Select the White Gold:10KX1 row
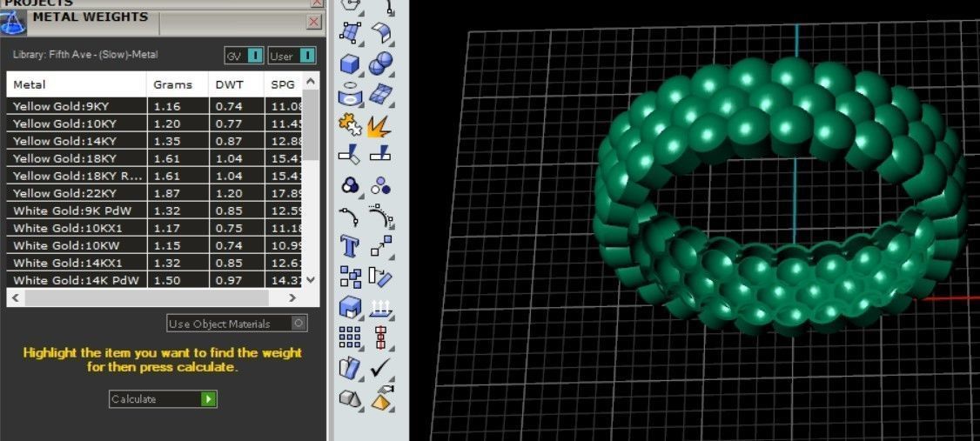Viewport: 980px width, 441px height. coord(154,228)
